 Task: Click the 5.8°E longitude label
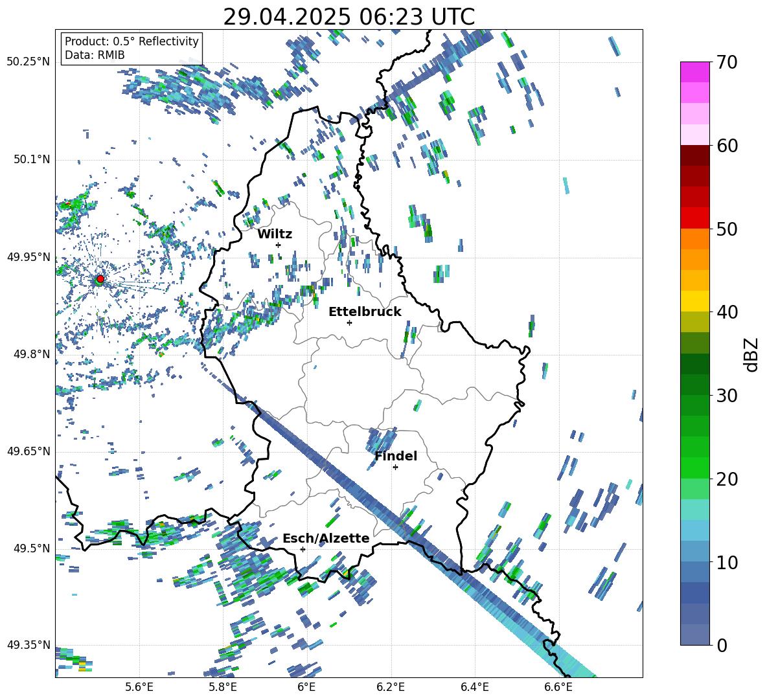(x=223, y=687)
